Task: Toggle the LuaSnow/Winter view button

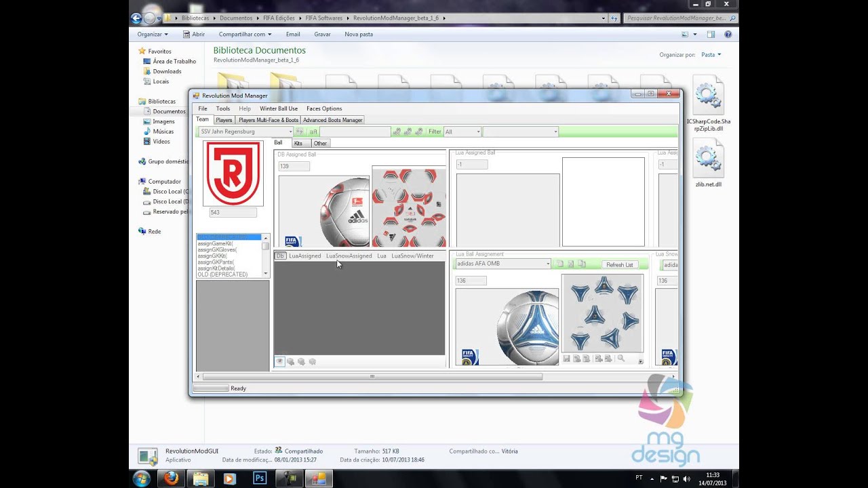Action: [x=413, y=256]
